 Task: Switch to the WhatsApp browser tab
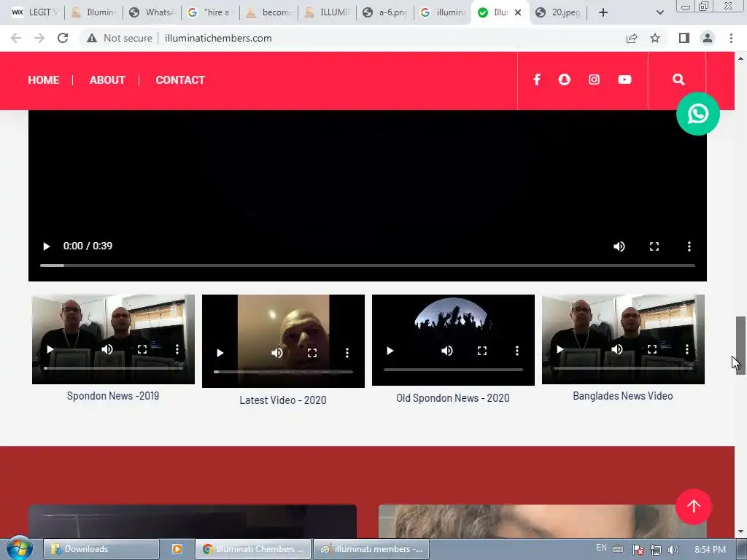tap(152, 12)
